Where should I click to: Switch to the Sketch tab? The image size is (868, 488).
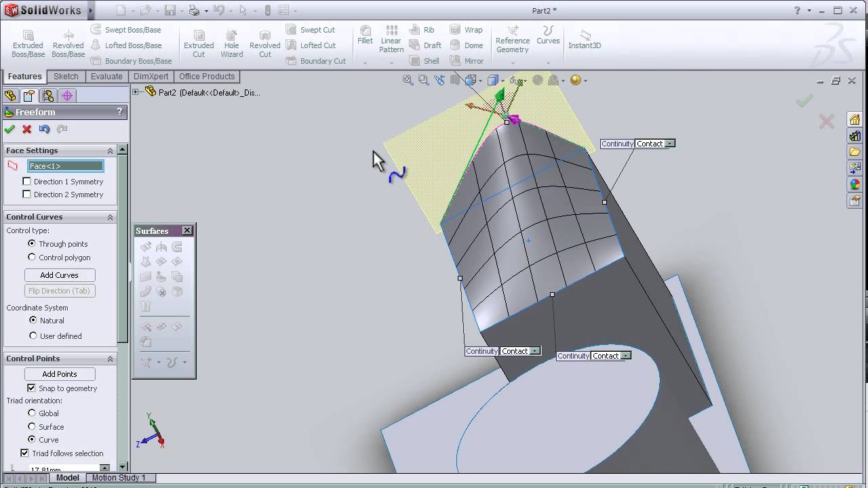tap(66, 77)
